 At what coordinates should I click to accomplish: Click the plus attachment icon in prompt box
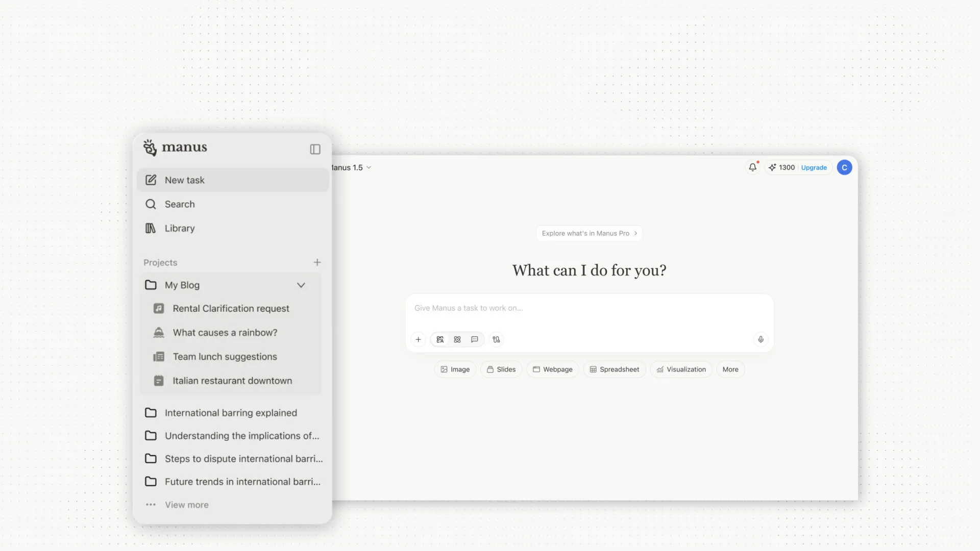[x=418, y=339]
